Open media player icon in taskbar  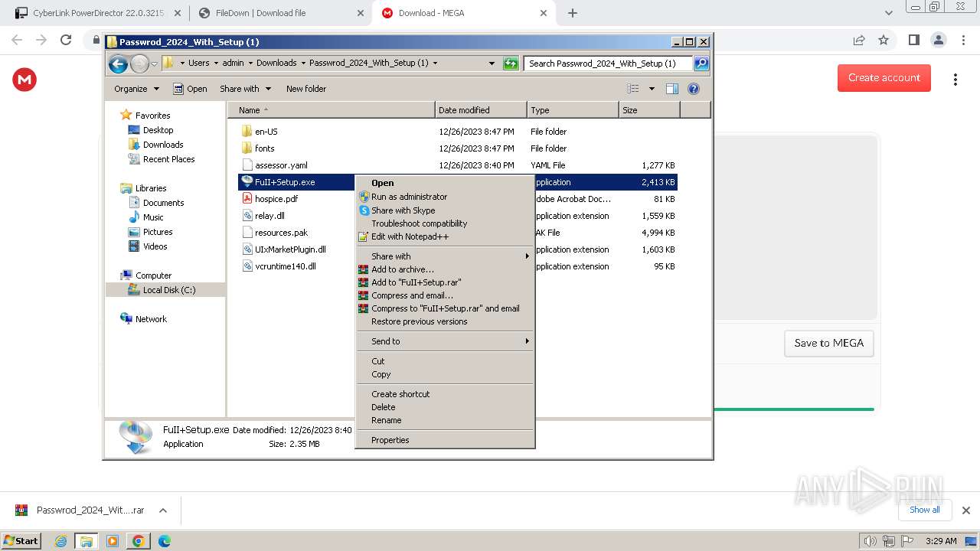point(113,541)
